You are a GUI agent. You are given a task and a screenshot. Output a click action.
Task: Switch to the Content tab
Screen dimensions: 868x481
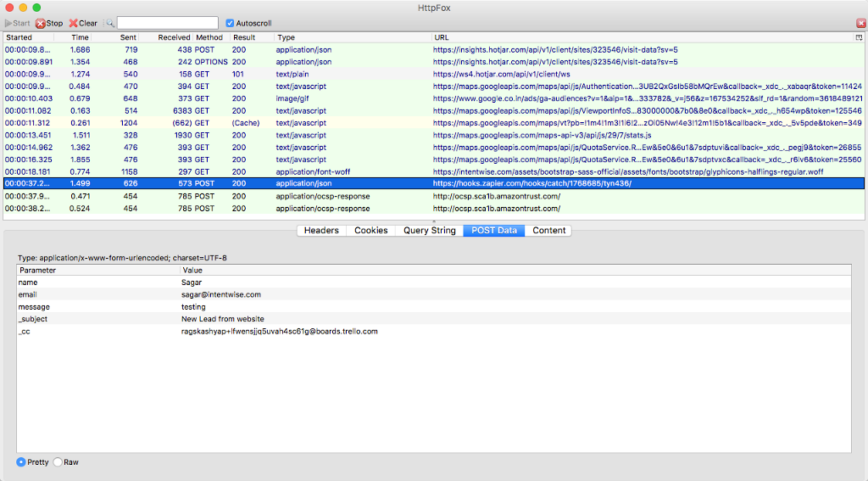tap(548, 231)
